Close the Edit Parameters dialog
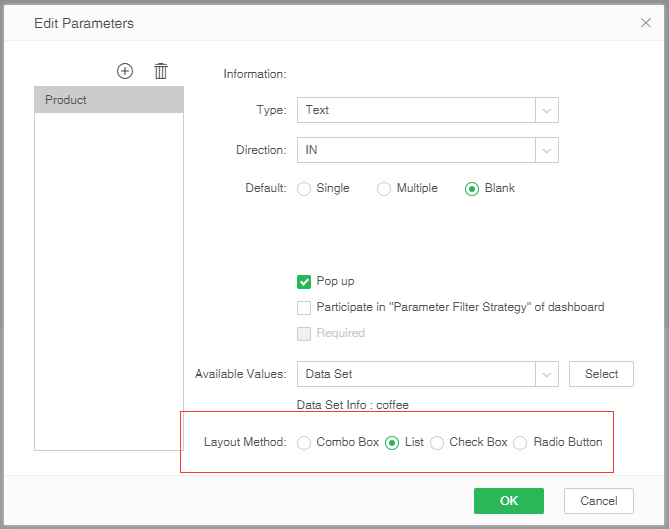Screen dimensions: 669x529 pyautogui.click(x=646, y=22)
